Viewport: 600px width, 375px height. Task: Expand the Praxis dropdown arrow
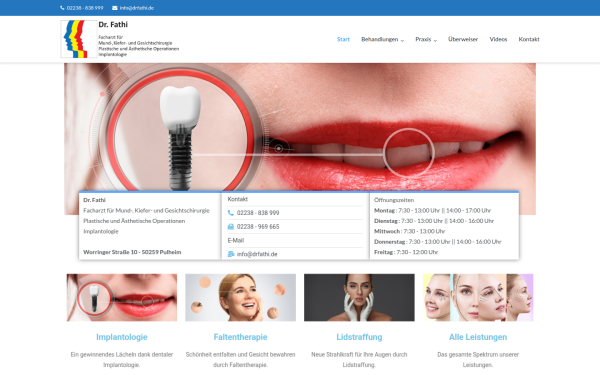[435, 40]
